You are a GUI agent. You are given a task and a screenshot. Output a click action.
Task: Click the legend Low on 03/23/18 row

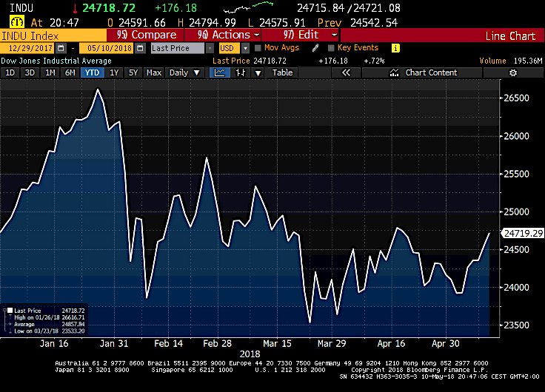click(50, 331)
